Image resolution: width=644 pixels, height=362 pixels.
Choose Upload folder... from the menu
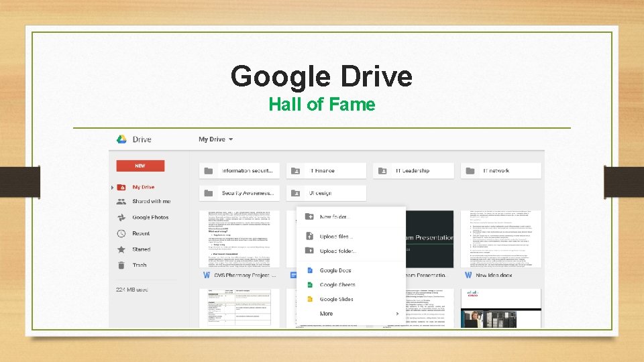coord(351,251)
